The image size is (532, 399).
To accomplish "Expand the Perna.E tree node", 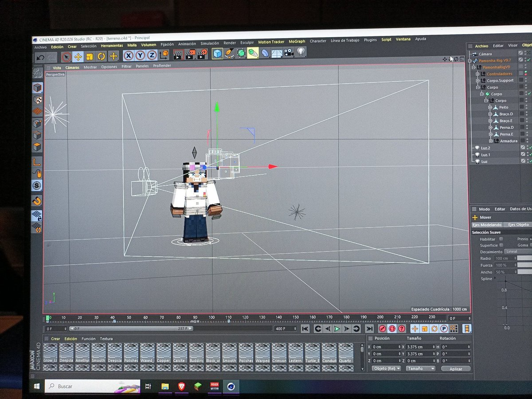I will click(x=490, y=134).
